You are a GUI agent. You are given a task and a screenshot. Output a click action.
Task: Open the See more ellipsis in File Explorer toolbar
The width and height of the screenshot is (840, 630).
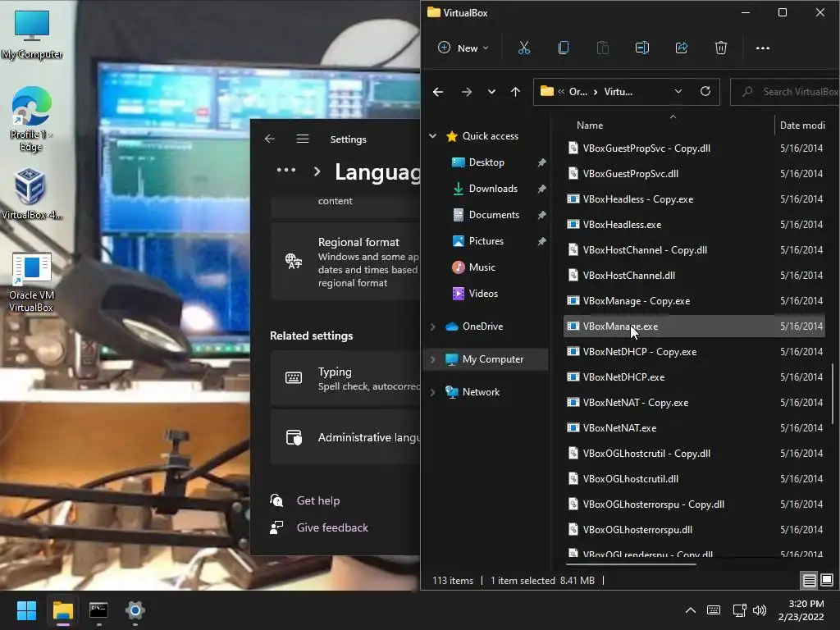(x=762, y=48)
